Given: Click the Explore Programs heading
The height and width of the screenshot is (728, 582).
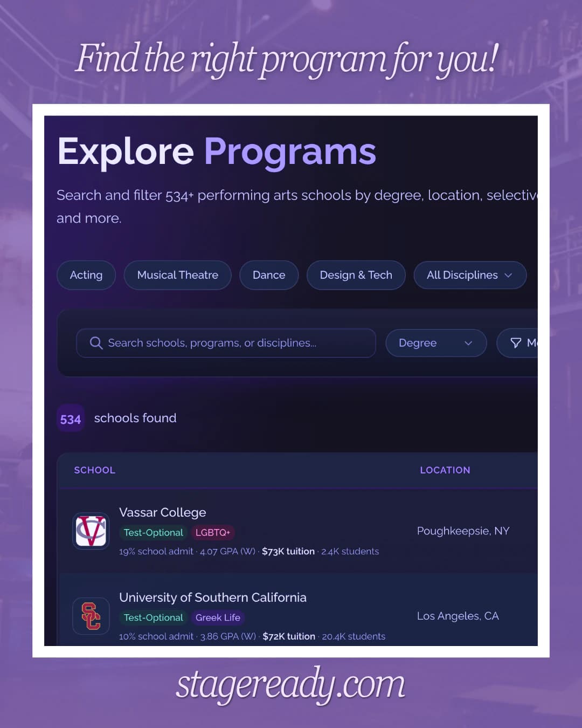Looking at the screenshot, I should click(x=217, y=152).
